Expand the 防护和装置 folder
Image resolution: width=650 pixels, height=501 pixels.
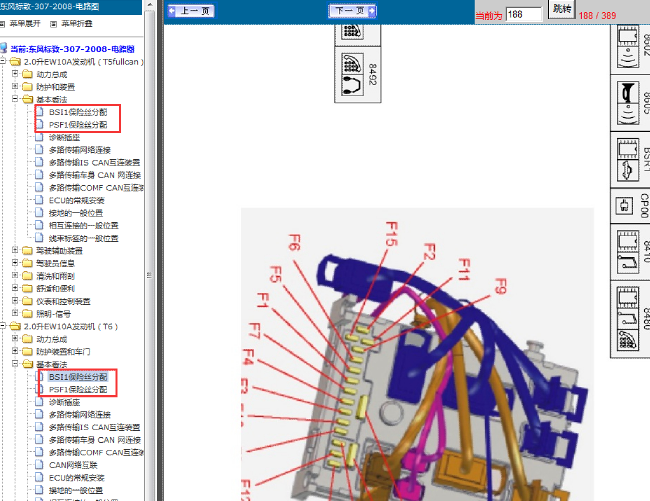pyautogui.click(x=15, y=86)
